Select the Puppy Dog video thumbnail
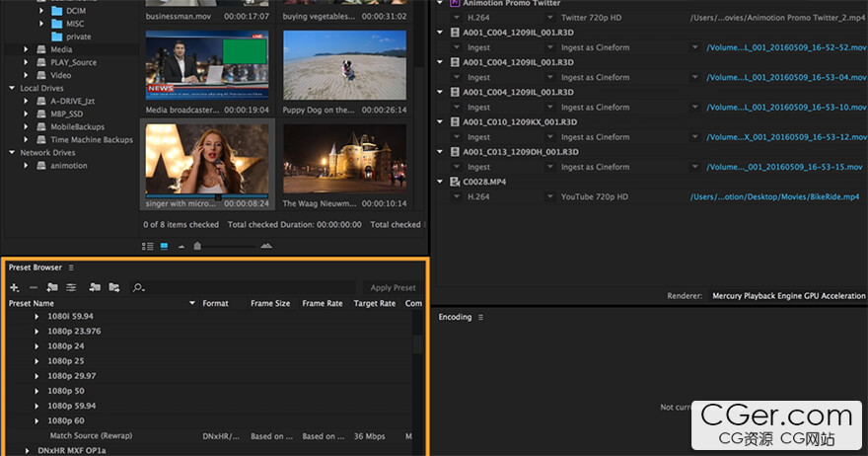The image size is (868, 456). tap(344, 64)
